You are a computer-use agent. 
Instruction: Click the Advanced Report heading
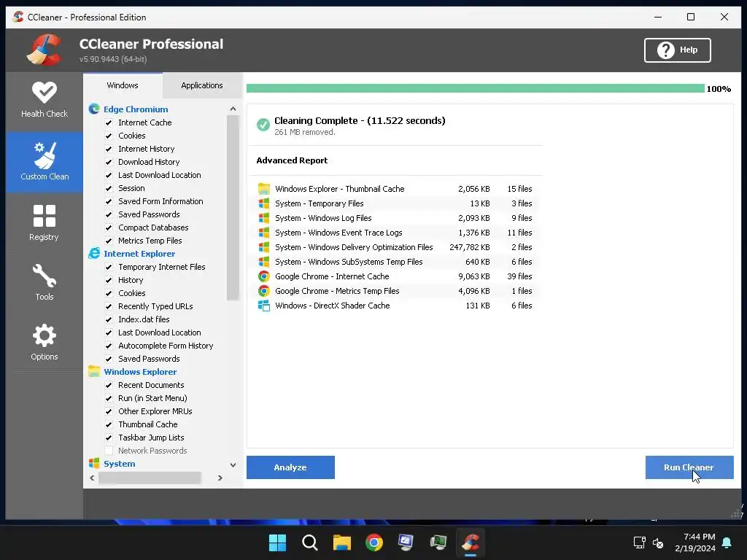(292, 160)
